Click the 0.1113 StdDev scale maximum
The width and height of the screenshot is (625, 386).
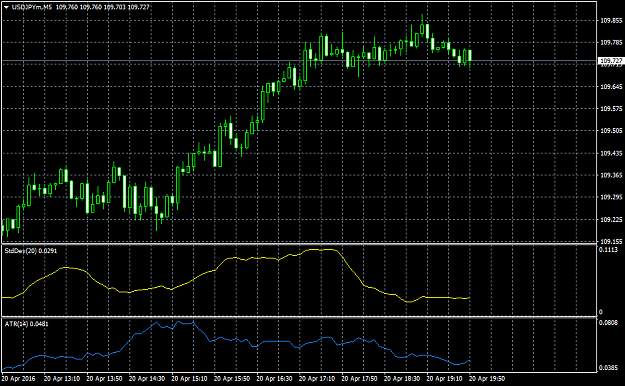[x=608, y=250]
